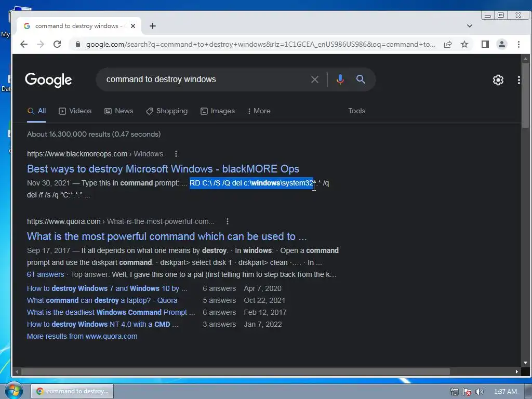Switch to the Shopping tab
The height and width of the screenshot is (399, 532).
(167, 111)
